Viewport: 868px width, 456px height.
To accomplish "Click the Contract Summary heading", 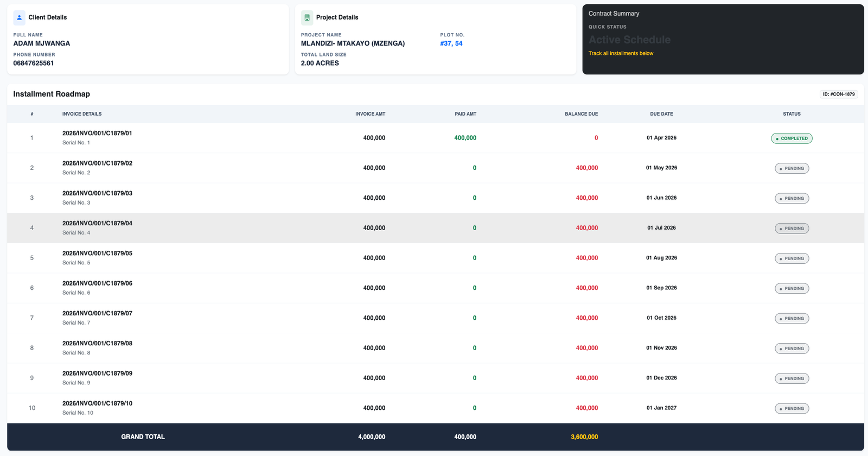I will tap(614, 14).
